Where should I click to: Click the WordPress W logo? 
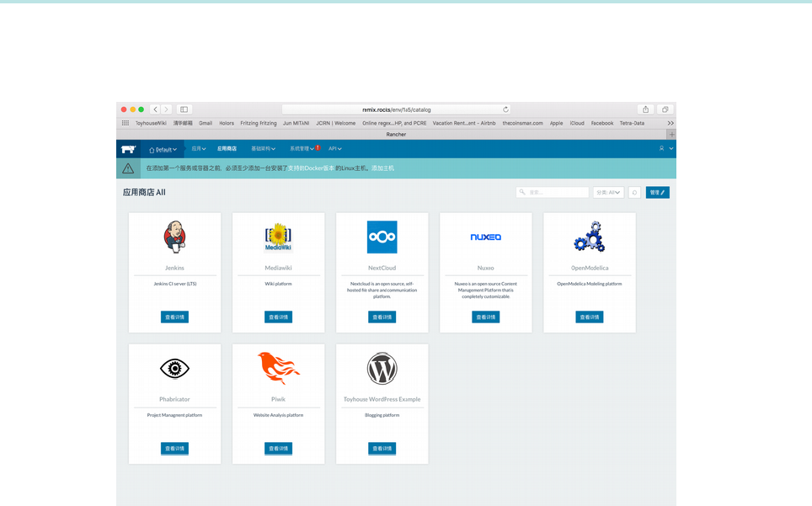382,369
